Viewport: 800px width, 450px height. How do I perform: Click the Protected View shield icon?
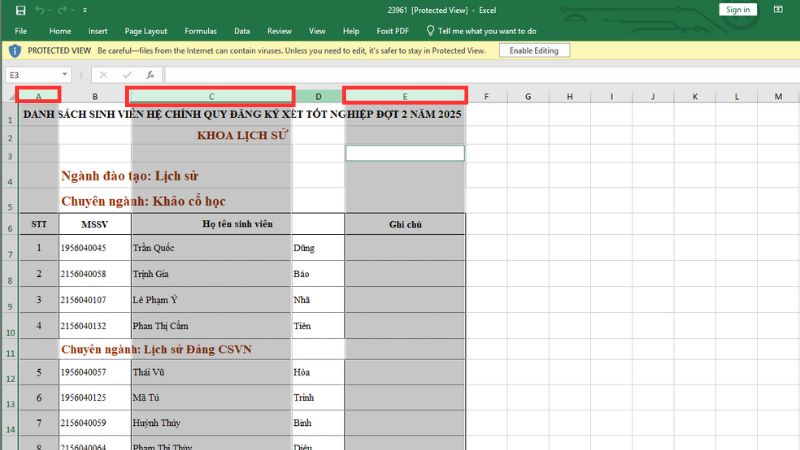click(x=15, y=50)
